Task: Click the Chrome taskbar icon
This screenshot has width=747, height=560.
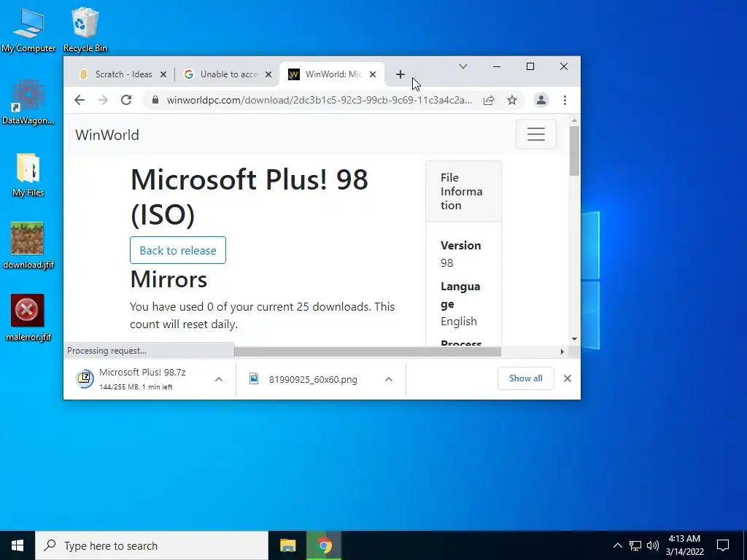Action: [x=324, y=545]
